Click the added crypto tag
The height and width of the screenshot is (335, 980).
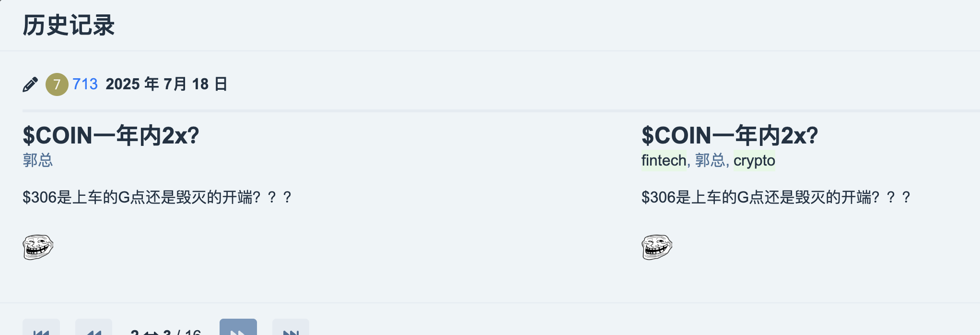pos(754,160)
